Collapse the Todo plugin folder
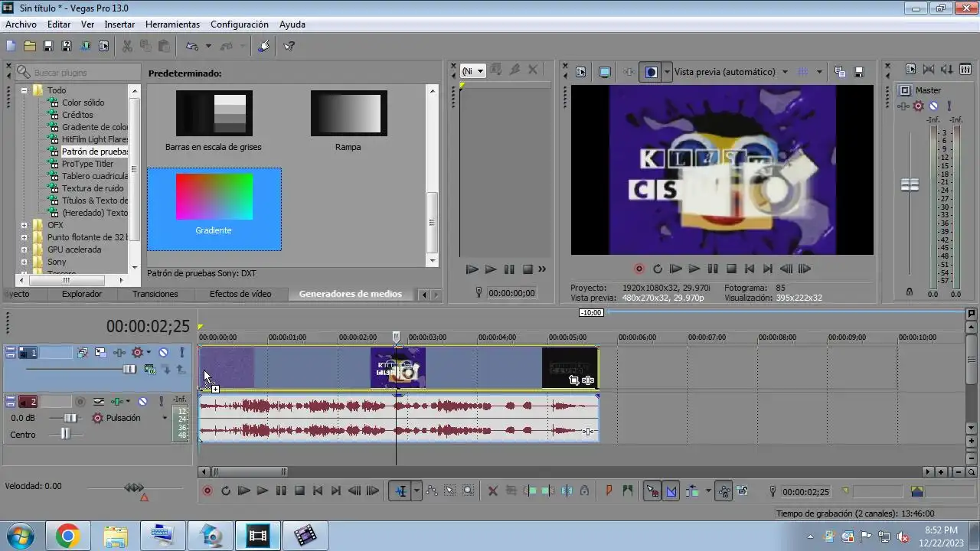Viewport: 980px width, 551px height. pyautogui.click(x=24, y=90)
